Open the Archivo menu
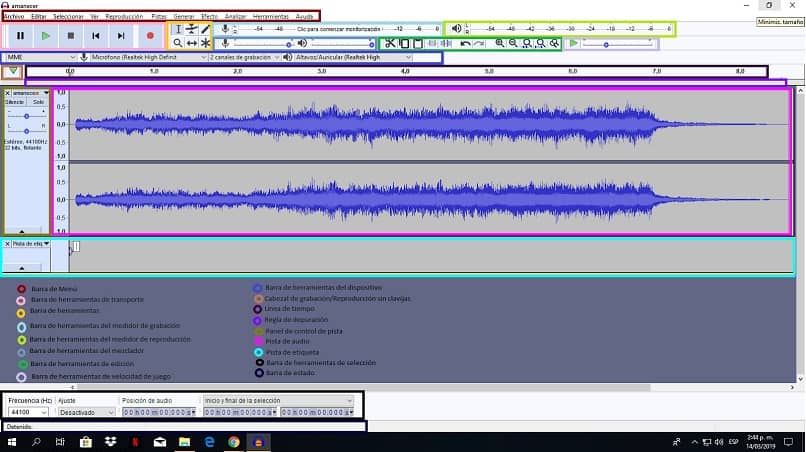 pyautogui.click(x=13, y=17)
